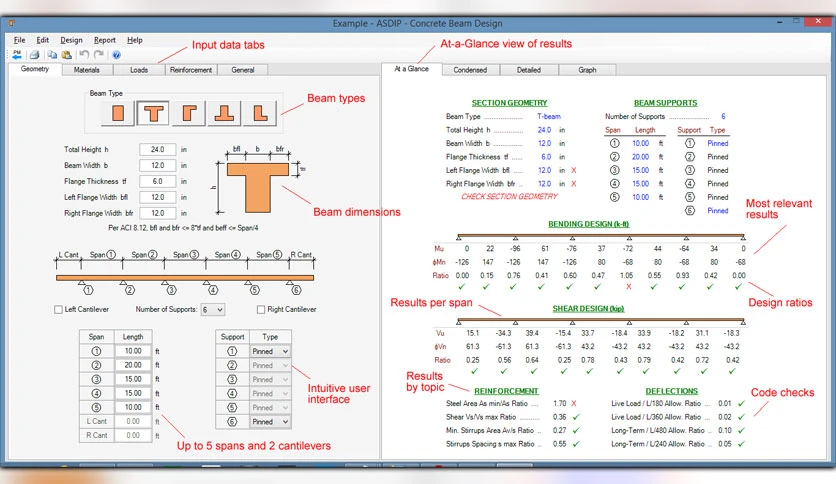Viewport: 836px width, 484px height.
Task: Click the Span 2 length field
Action: point(133,365)
